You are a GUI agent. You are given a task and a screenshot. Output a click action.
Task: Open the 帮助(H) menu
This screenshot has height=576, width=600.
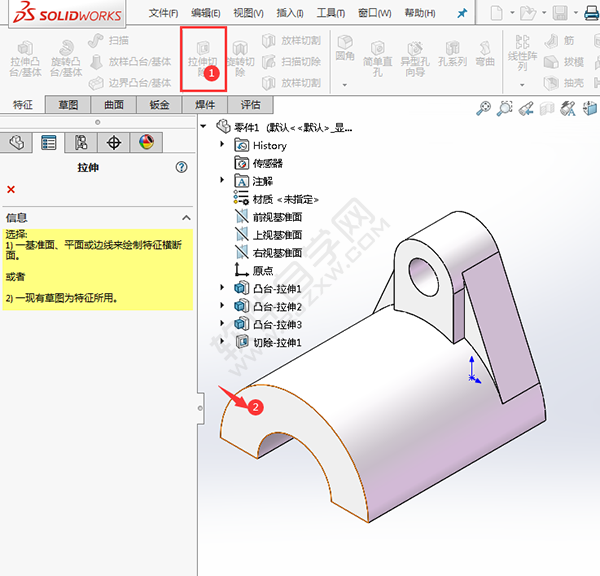(420, 13)
